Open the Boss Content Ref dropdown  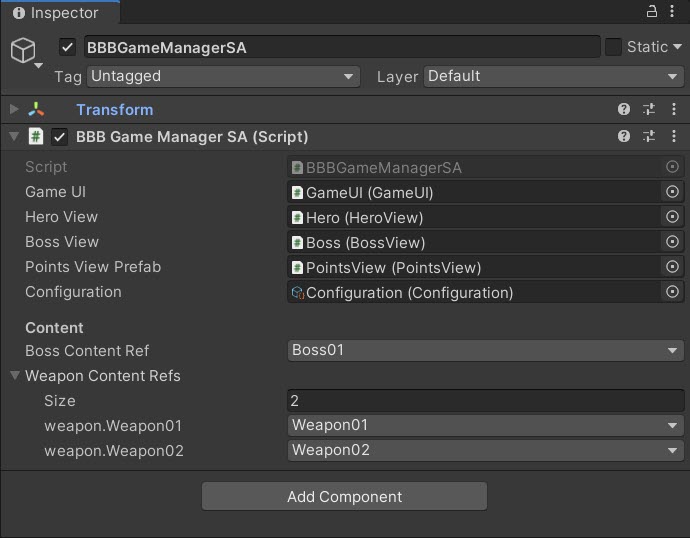pos(485,351)
